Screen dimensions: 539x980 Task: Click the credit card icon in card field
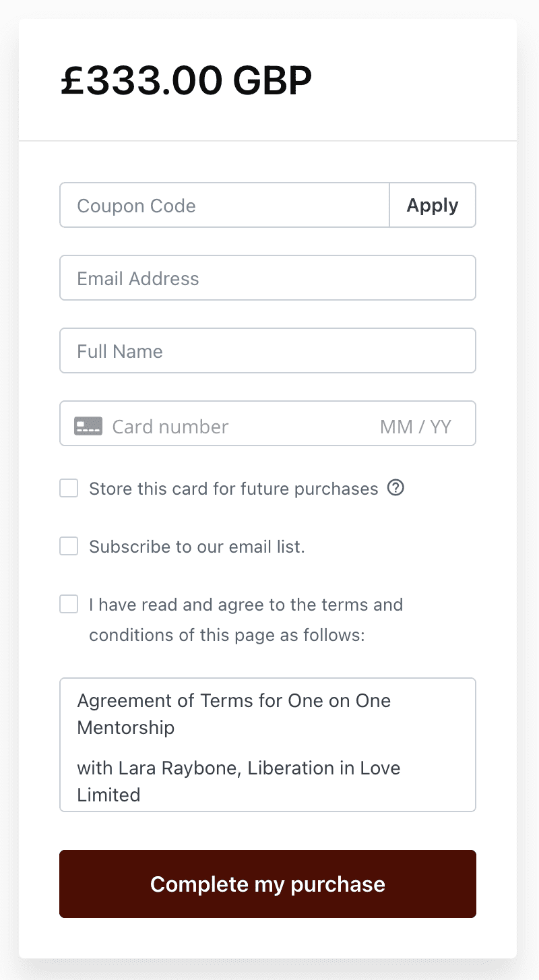click(x=88, y=426)
